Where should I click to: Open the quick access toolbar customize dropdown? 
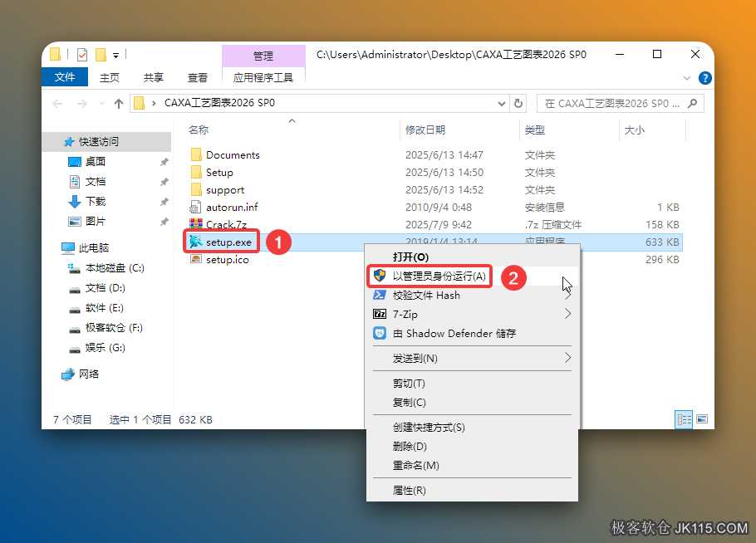(115, 56)
